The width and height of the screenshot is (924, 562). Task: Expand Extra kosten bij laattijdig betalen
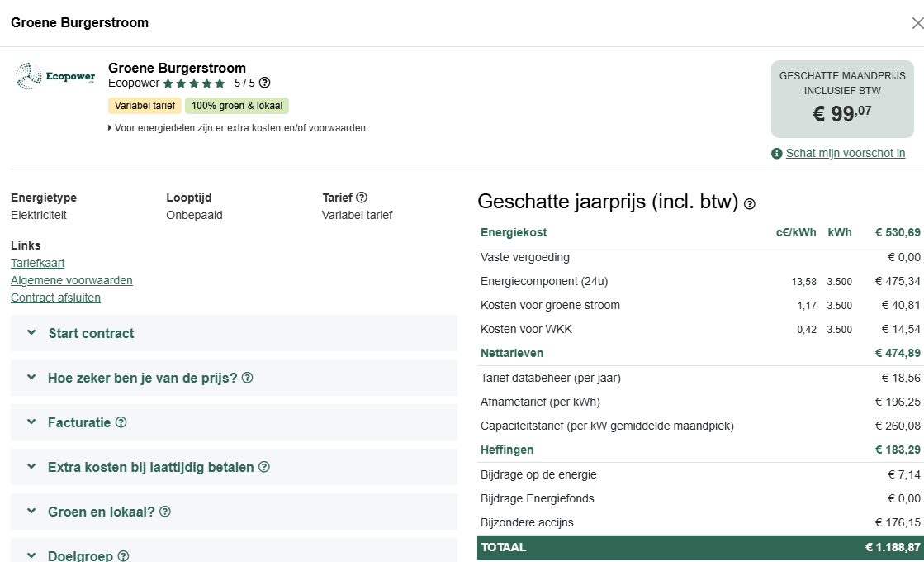click(150, 467)
